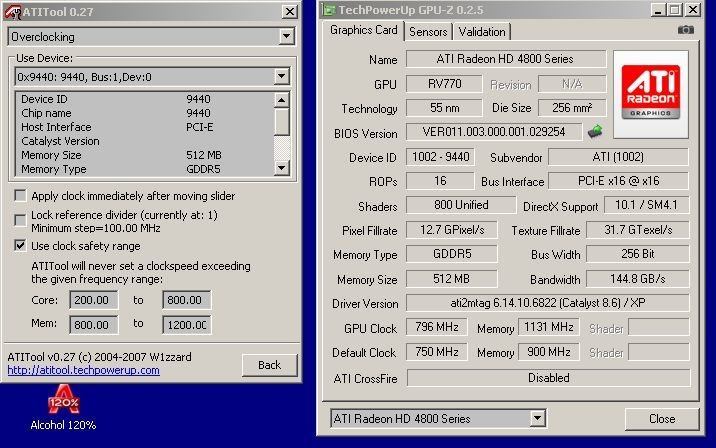Switch to the Sensors tab
The width and height of the screenshot is (716, 448).
tap(428, 32)
